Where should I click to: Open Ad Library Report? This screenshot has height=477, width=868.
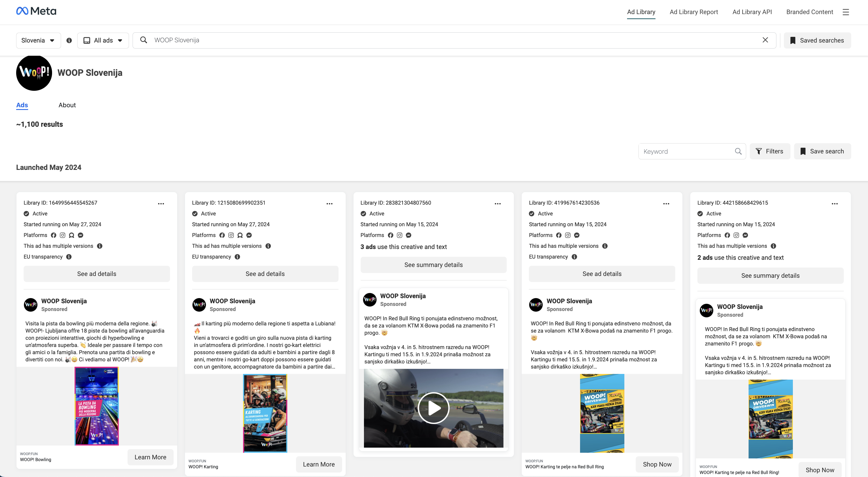coord(694,12)
